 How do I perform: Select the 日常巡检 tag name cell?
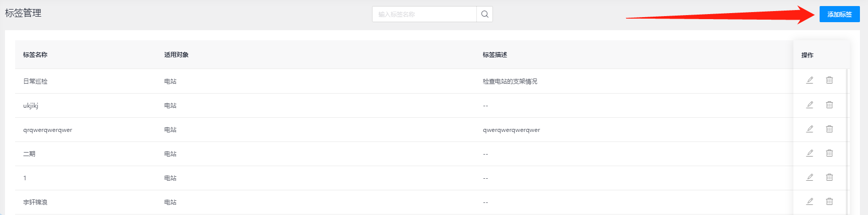[35, 82]
